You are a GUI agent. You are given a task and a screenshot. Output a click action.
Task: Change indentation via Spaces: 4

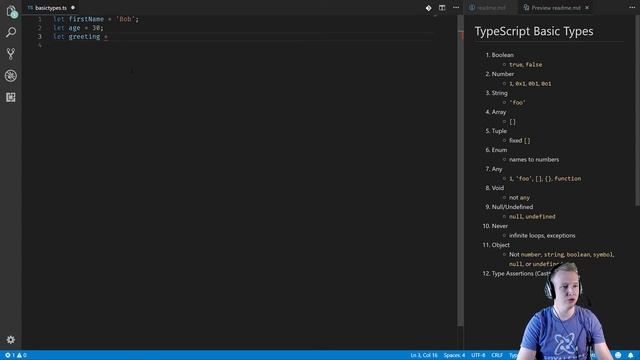[x=454, y=355]
